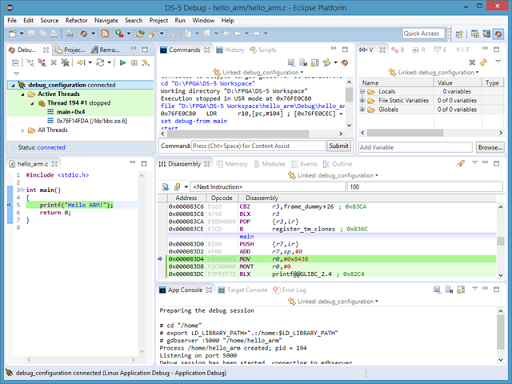This screenshot has width=512, height=384.
Task: Click the pin/rocket icon in Disassembly view
Action: (x=461, y=163)
